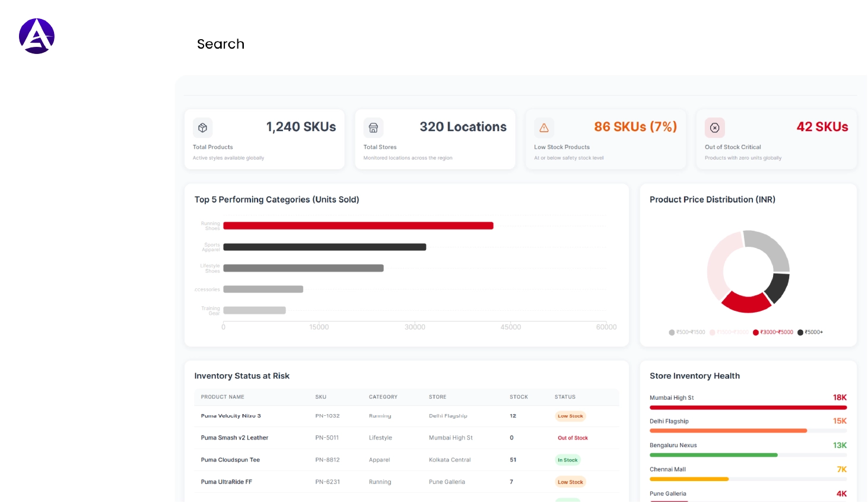Select the Sports Apparel bar
The width and height of the screenshot is (868, 503).
(323, 247)
